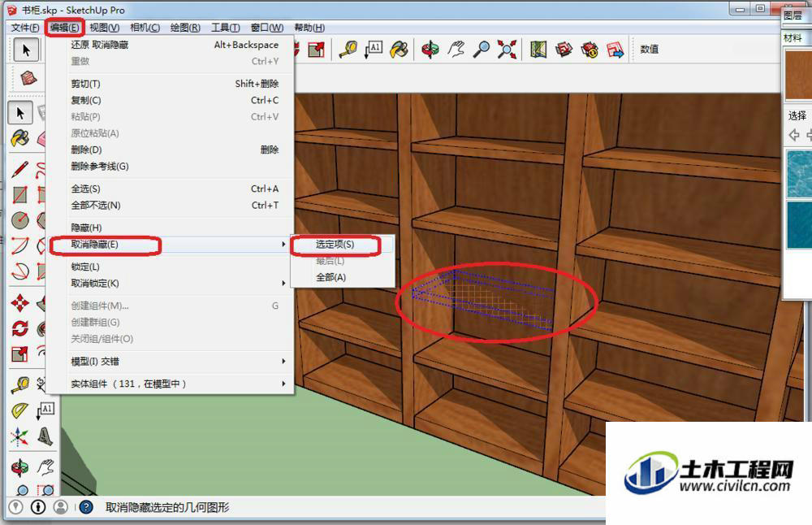Viewport: 812px width, 525px height.
Task: Select the Text label tool in left toolbar
Action: [x=45, y=410]
